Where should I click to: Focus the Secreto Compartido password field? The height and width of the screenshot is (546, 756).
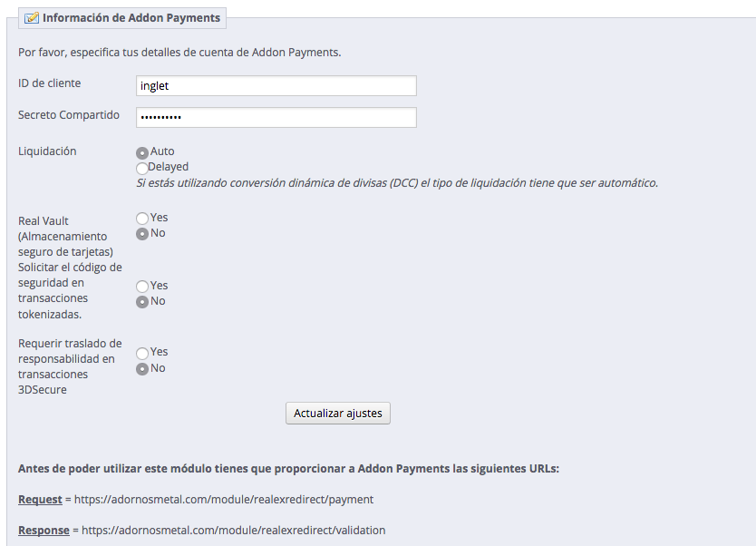tap(276, 117)
